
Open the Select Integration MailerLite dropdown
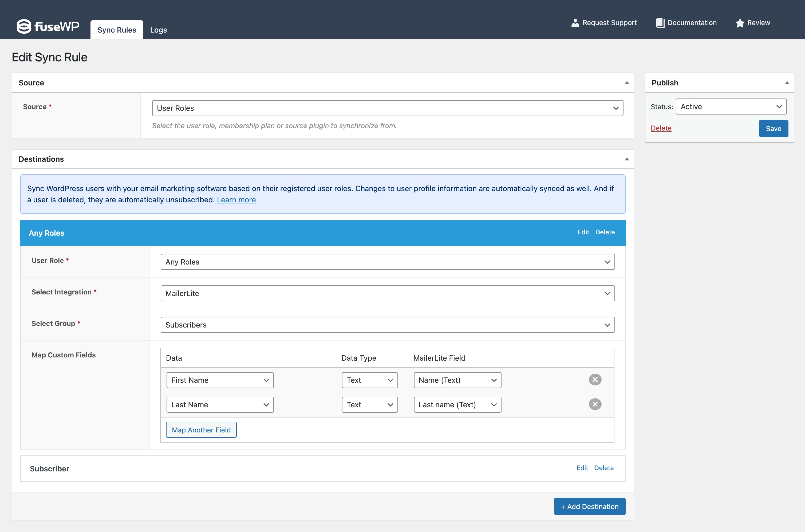tap(387, 293)
